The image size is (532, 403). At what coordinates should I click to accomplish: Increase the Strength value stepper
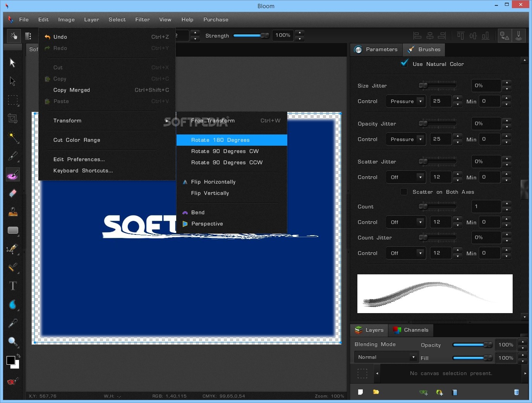[300, 33]
